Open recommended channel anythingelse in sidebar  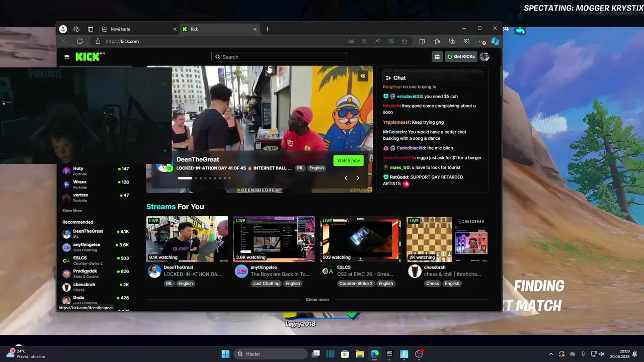coord(96,247)
